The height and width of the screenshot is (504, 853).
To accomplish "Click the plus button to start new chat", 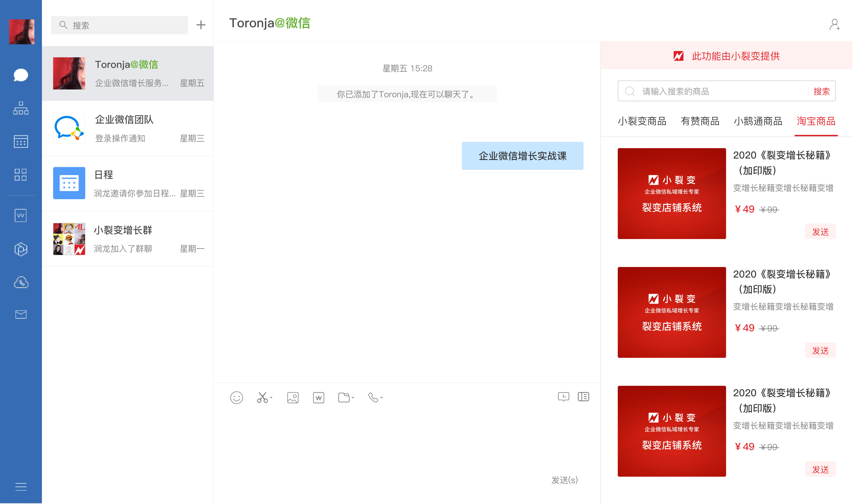I will [201, 25].
